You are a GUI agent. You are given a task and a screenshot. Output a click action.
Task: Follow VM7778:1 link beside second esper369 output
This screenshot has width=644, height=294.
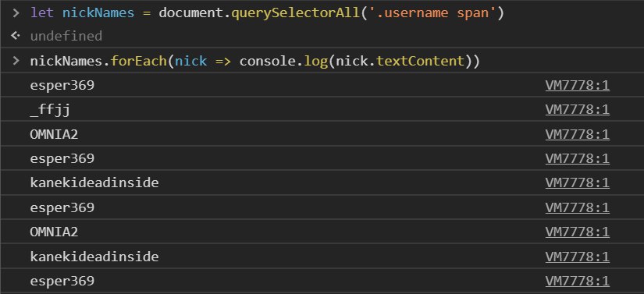[x=577, y=158]
